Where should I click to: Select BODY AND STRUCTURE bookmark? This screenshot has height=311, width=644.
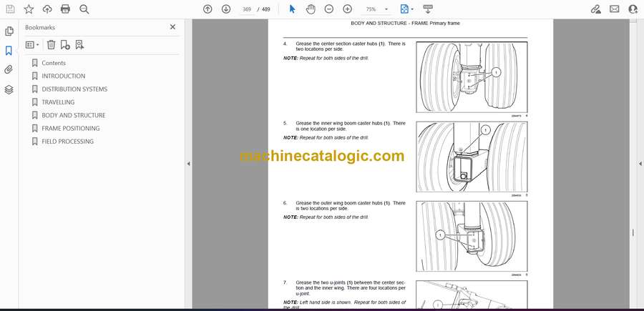pyautogui.click(x=74, y=115)
